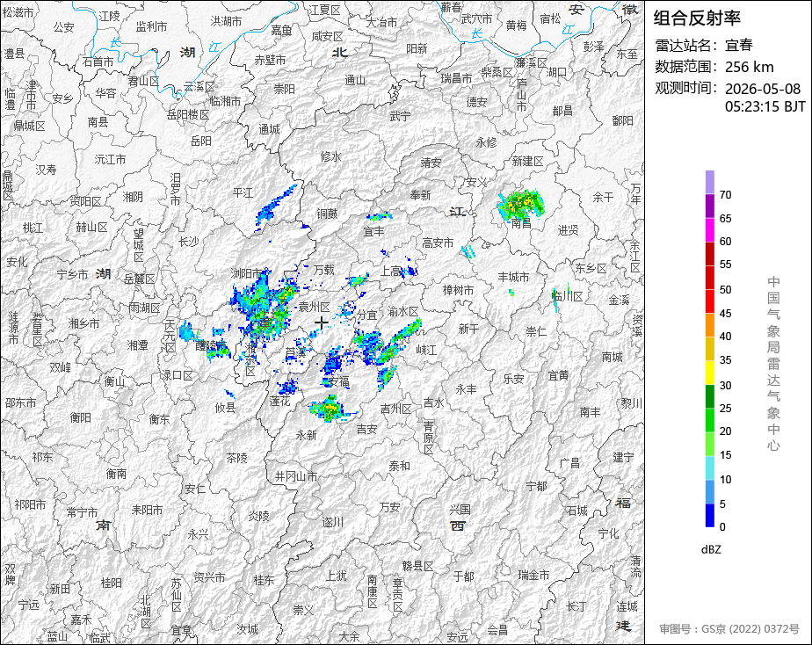Viewport: 812px width, 645px height.
Task: Click the 靖安 county label
Action: 431,163
